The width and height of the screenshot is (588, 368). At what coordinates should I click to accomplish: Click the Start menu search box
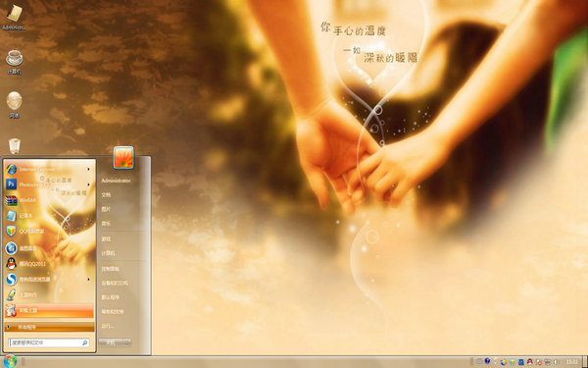click(49, 342)
